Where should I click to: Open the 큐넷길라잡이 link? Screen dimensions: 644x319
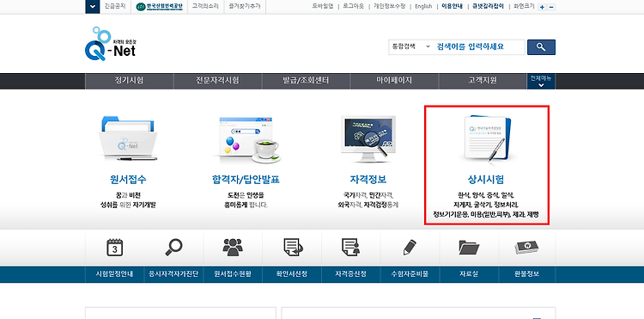488,7
